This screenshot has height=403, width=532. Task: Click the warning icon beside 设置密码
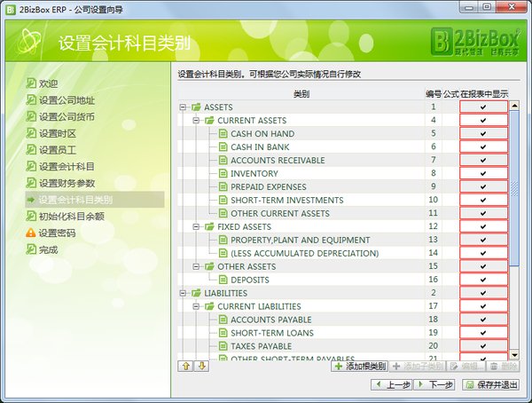[30, 233]
